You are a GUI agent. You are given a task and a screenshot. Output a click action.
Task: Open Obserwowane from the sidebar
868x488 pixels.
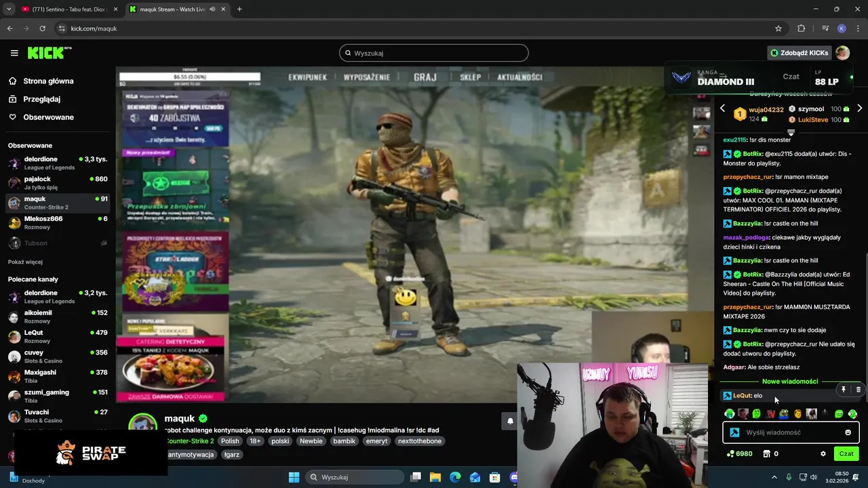click(x=48, y=117)
